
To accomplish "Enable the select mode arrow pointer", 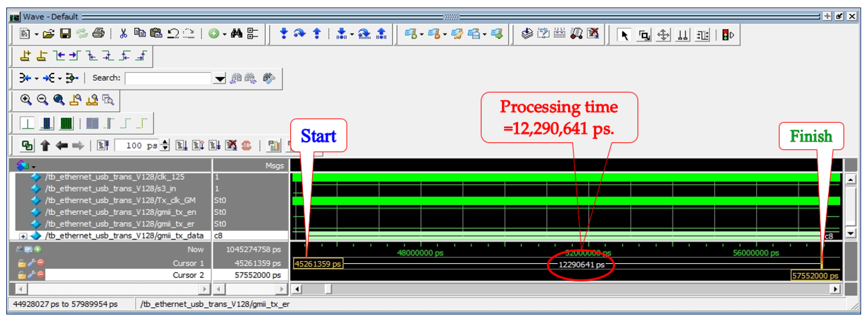I will coord(624,35).
